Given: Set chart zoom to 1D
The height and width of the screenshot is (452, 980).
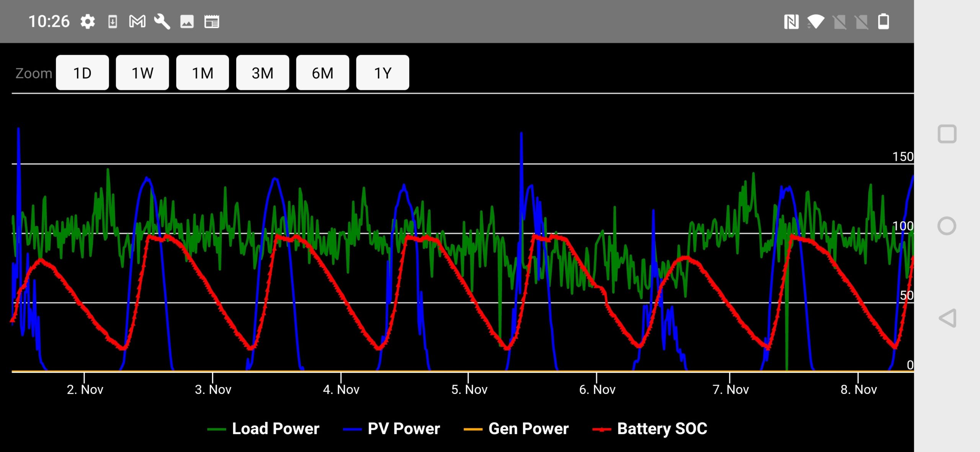Looking at the screenshot, I should click(82, 73).
